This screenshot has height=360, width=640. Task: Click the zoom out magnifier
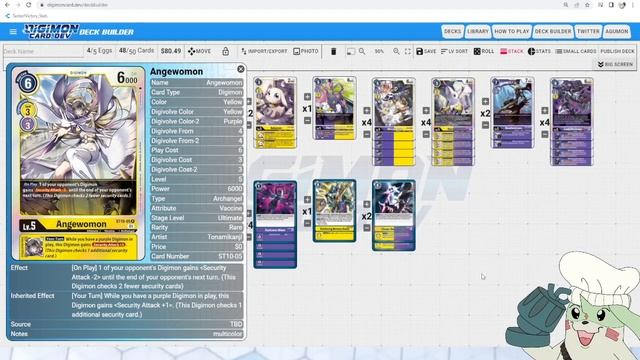pyautogui.click(x=362, y=51)
